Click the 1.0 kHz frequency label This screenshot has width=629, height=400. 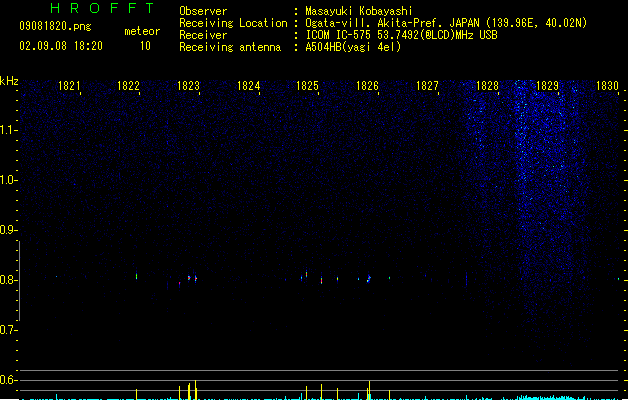[x=9, y=180]
